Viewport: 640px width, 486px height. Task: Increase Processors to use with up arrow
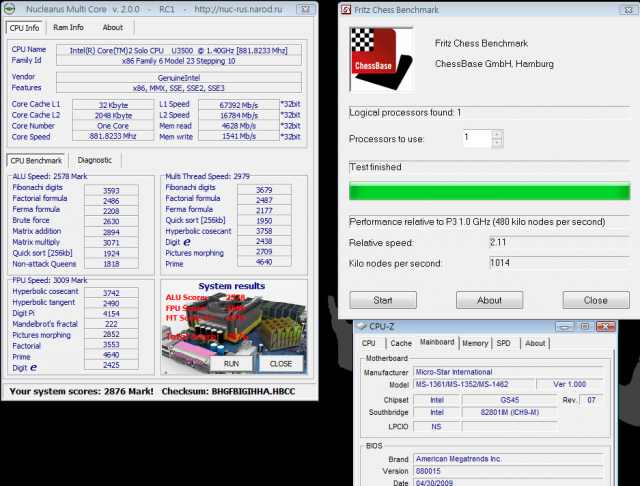[x=497, y=134]
